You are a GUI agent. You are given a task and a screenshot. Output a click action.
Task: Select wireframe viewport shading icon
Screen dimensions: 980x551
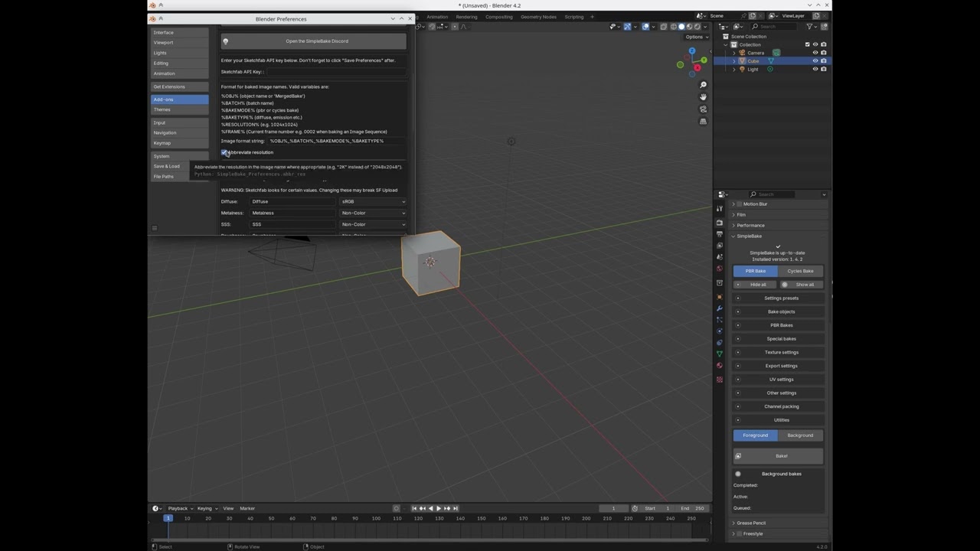coord(674,27)
